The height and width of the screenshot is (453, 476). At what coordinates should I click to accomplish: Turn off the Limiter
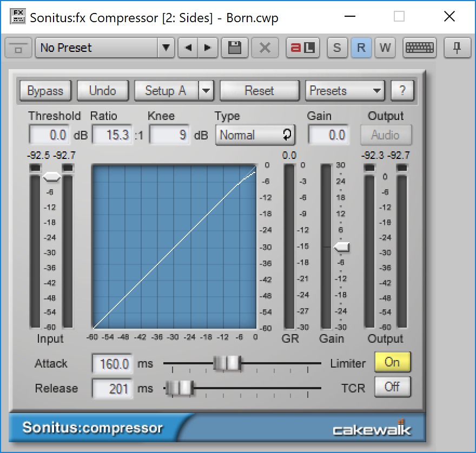pyautogui.click(x=392, y=362)
